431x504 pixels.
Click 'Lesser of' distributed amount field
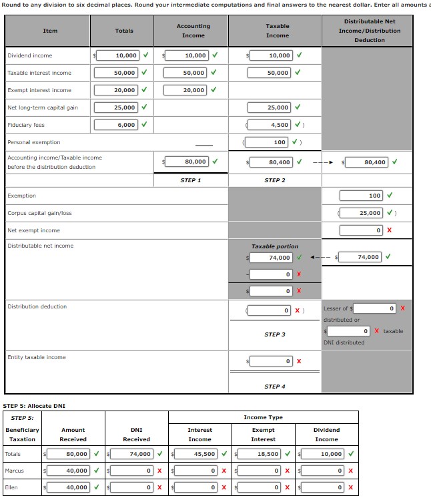click(x=374, y=308)
